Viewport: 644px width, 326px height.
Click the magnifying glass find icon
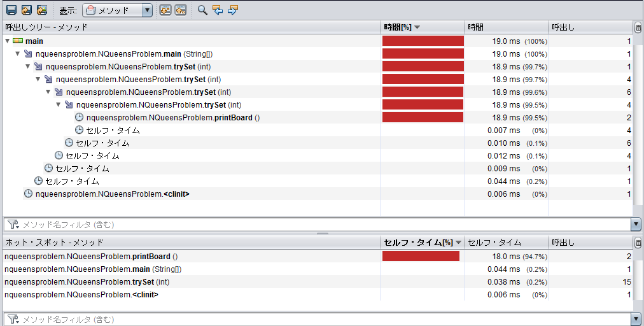pos(202,10)
